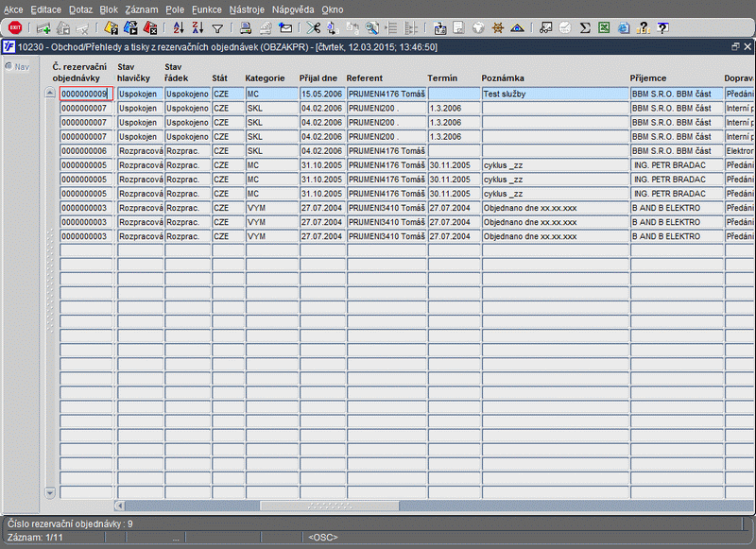Image resolution: width=756 pixels, height=549 pixels.
Task: Click the Internet Explorer browser icon
Action: tap(624, 28)
